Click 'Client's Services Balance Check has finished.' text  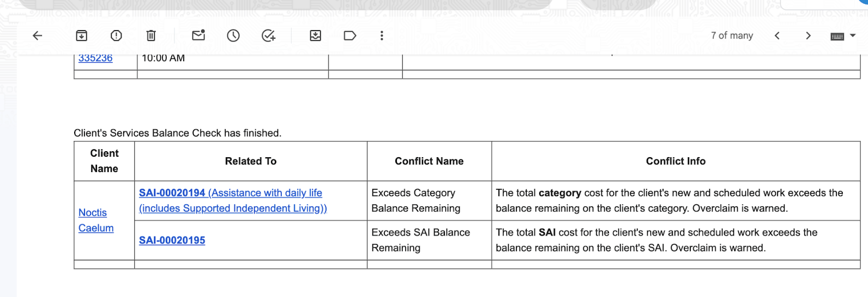click(x=178, y=133)
